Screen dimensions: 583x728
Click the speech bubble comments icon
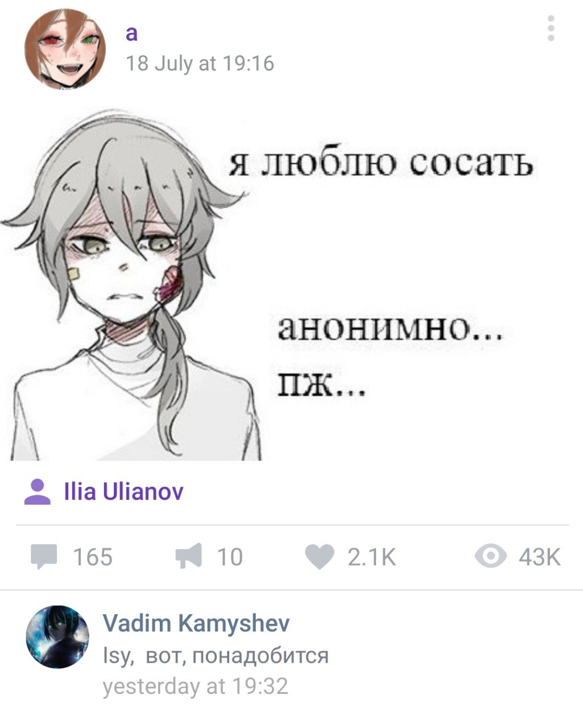[x=44, y=557]
